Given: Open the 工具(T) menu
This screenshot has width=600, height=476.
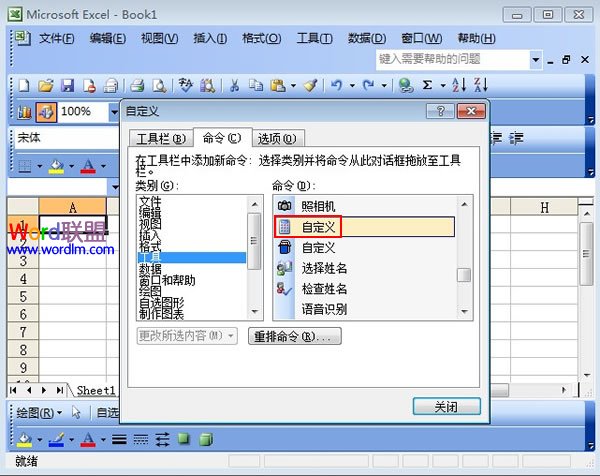Looking at the screenshot, I should 315,38.
